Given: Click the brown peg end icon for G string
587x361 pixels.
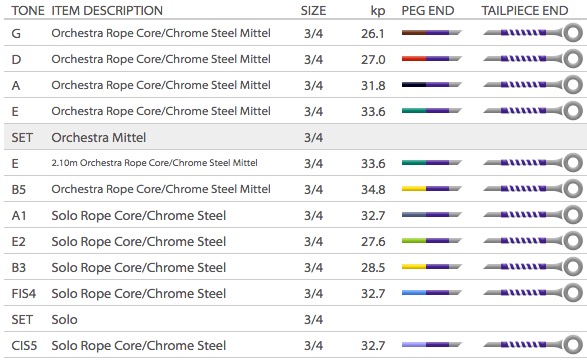Looking at the screenshot, I should point(432,33).
